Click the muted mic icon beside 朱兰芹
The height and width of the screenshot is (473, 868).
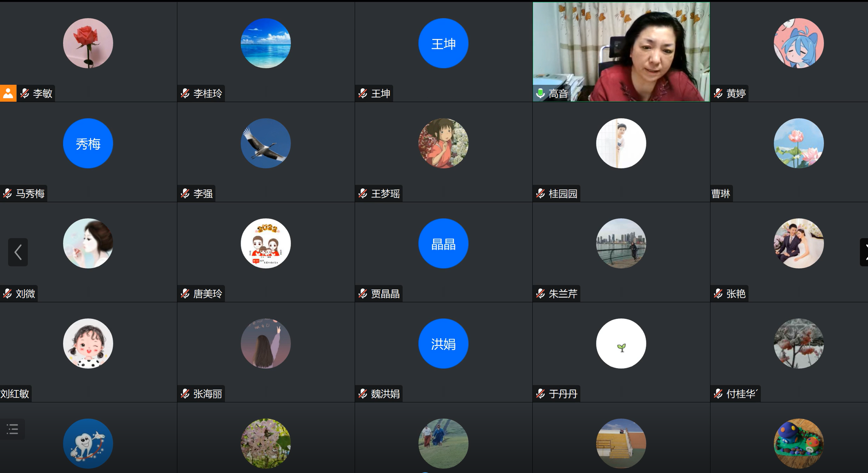click(540, 294)
